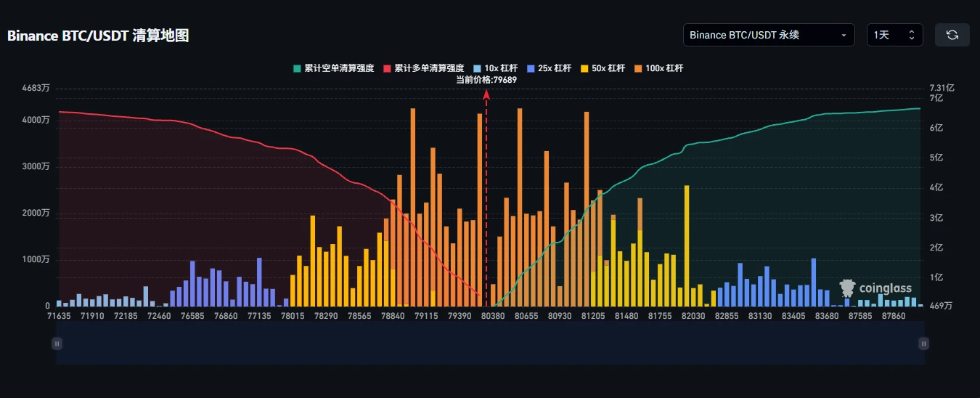The height and width of the screenshot is (398, 980).
Task: Click x-axis label 80380
Action: (493, 317)
